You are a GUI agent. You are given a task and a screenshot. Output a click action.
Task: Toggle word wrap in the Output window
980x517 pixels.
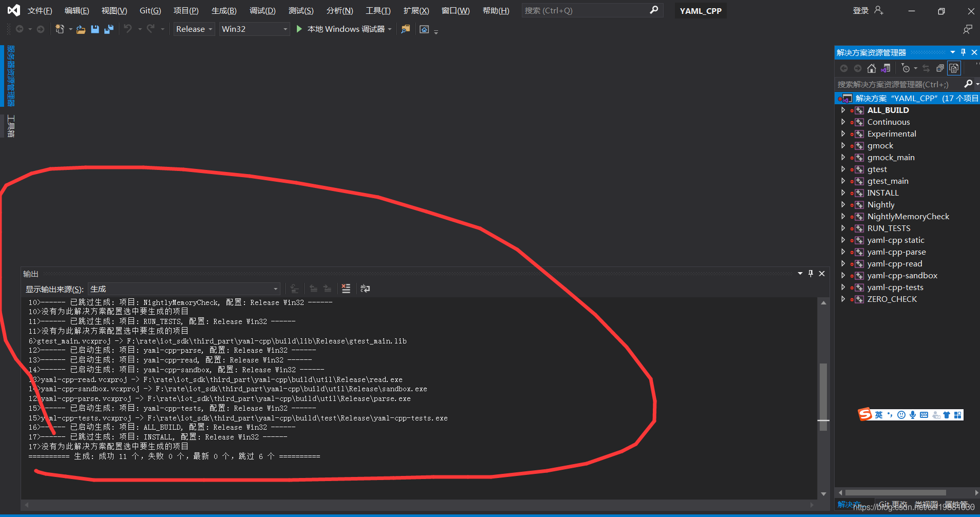pyautogui.click(x=365, y=289)
